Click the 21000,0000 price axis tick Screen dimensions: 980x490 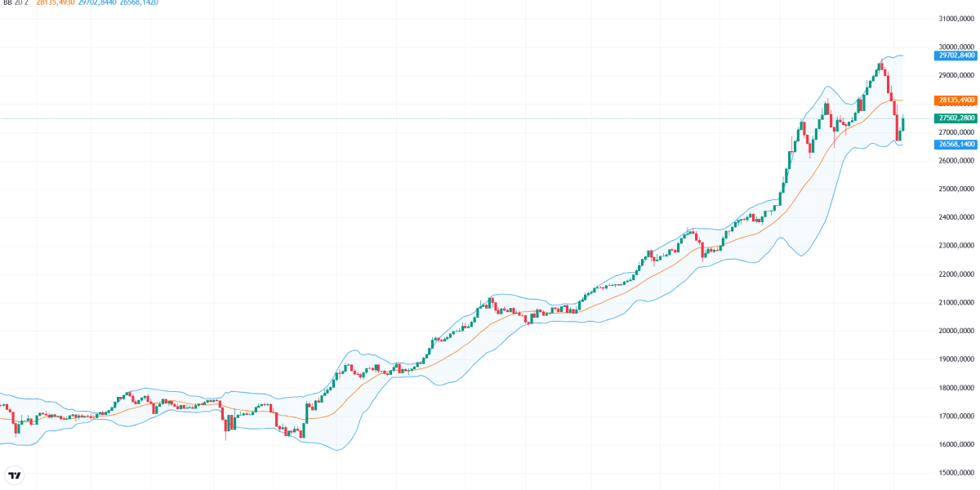point(957,303)
